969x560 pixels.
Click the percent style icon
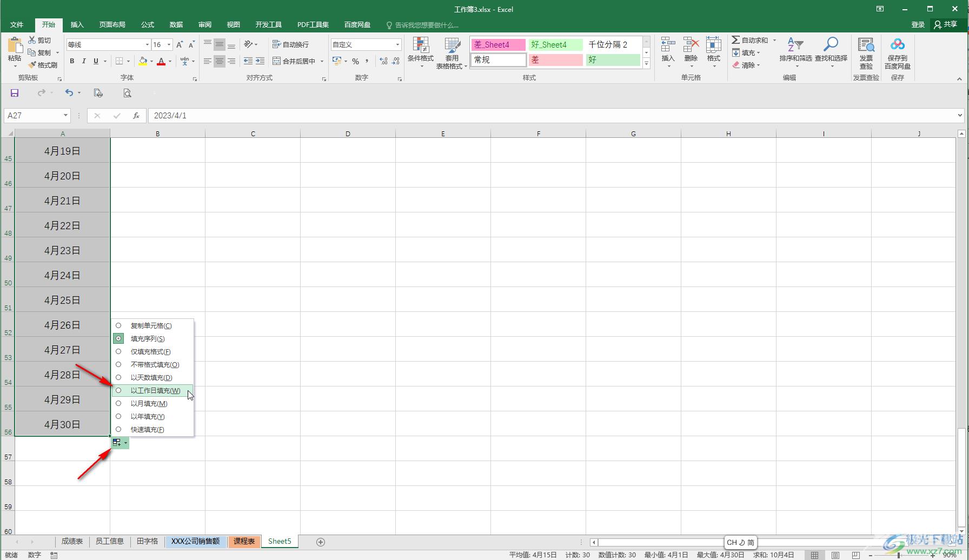[355, 61]
